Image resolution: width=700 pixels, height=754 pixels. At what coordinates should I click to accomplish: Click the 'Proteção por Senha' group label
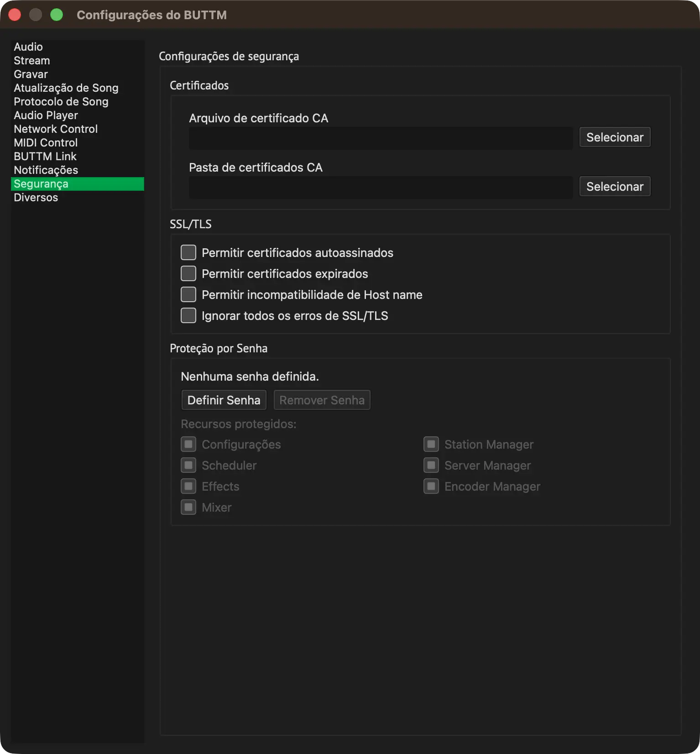coord(219,348)
